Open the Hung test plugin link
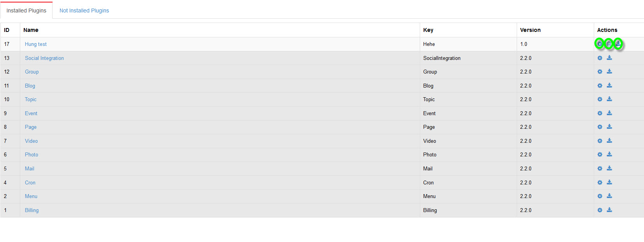The height and width of the screenshot is (242, 644). (x=36, y=44)
